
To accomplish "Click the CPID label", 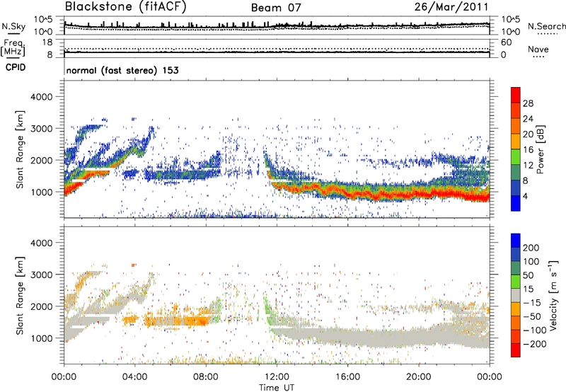I will [16, 67].
